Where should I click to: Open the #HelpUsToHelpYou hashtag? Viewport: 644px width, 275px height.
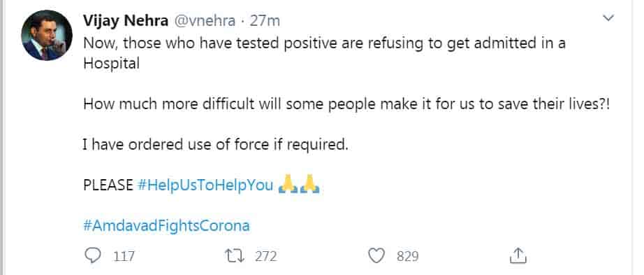tap(205, 185)
